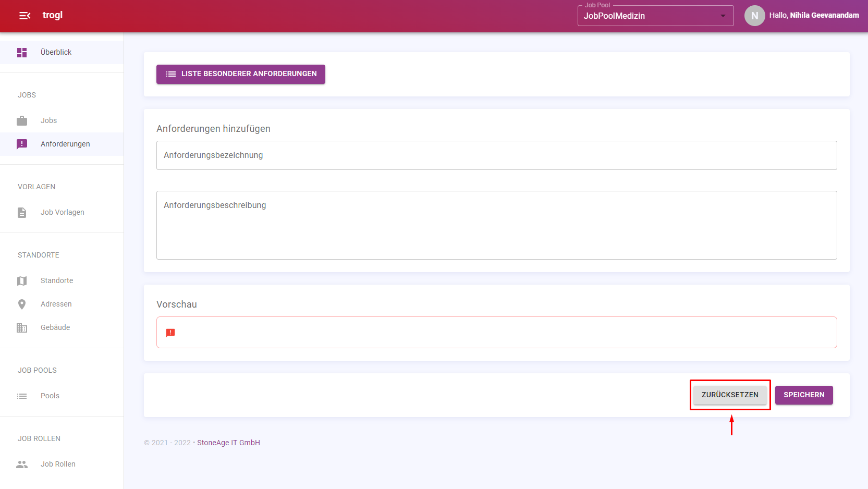Screen dimensions: 868x489
Task: Go to Jobs in the sidebar
Action: pos(62,120)
